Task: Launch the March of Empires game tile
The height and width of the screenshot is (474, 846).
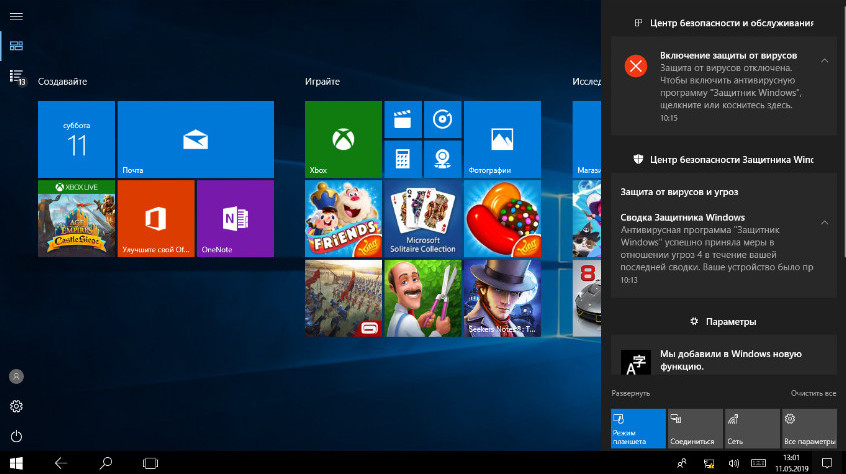Action: pos(343,298)
